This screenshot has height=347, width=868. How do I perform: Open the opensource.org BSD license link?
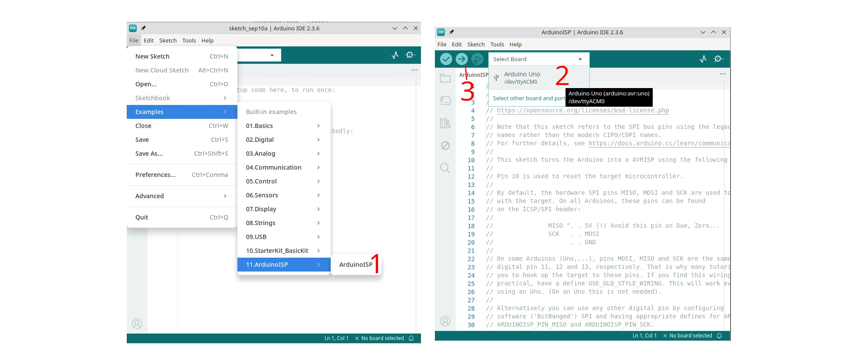tap(582, 111)
